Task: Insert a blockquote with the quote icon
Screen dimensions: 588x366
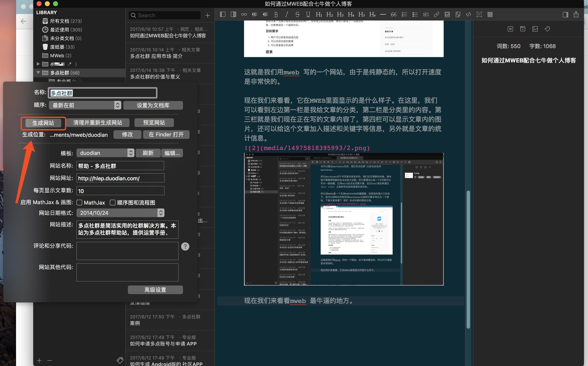Action: 394,15
